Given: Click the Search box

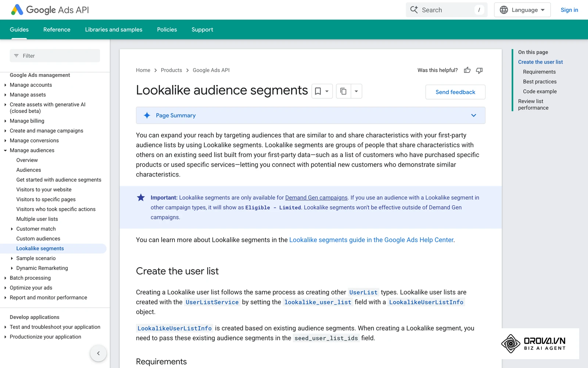Looking at the screenshot, I should tap(447, 10).
